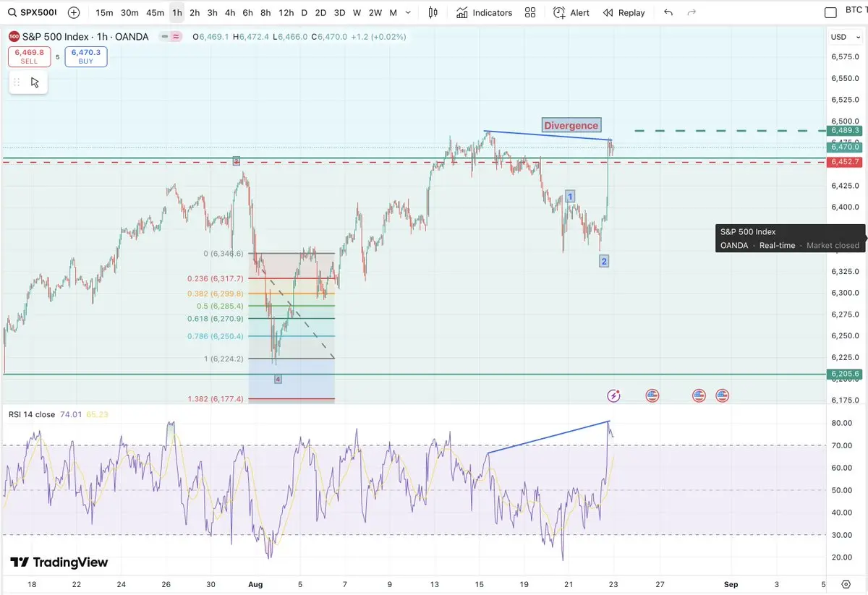Image resolution: width=868 pixels, height=595 pixels.
Task: Select the Divergence text label
Action: 571,125
